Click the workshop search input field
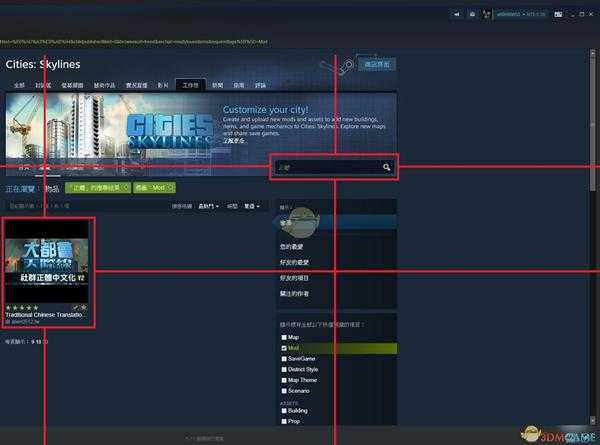This screenshot has width=600, height=445. coord(326,168)
